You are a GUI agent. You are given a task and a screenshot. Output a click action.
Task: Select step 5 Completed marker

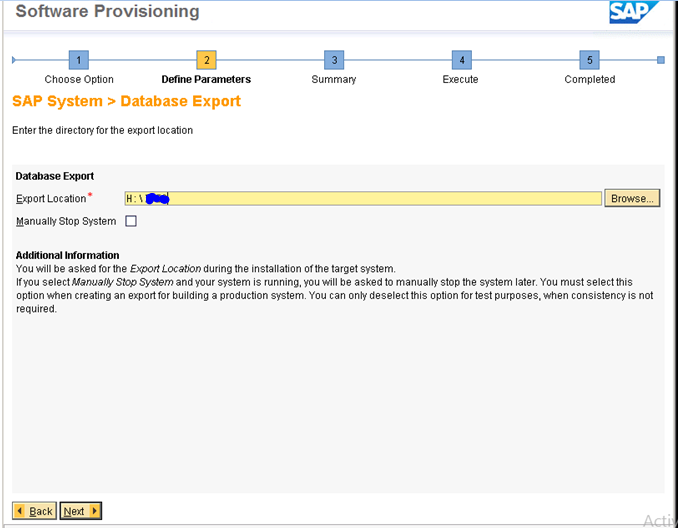pyautogui.click(x=589, y=60)
